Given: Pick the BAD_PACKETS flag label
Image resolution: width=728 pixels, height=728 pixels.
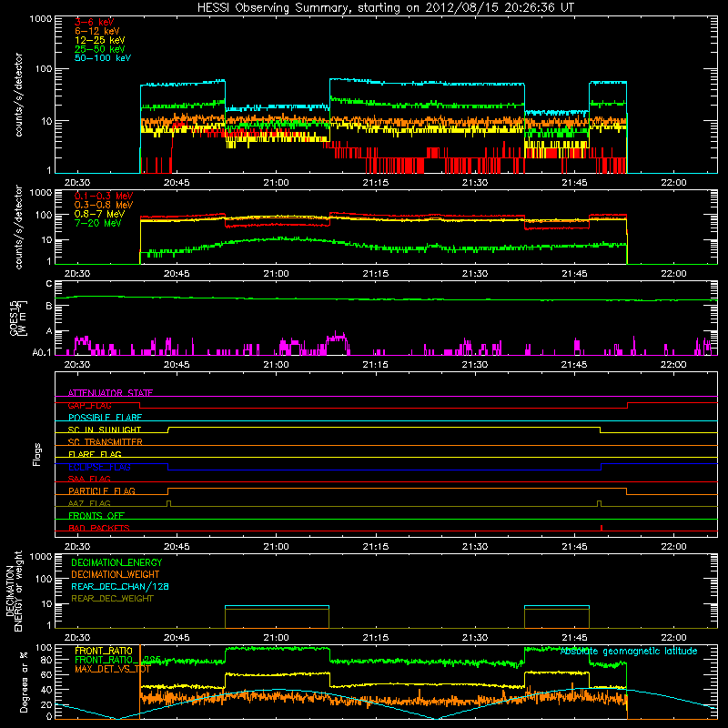Looking at the screenshot, I should (99, 528).
